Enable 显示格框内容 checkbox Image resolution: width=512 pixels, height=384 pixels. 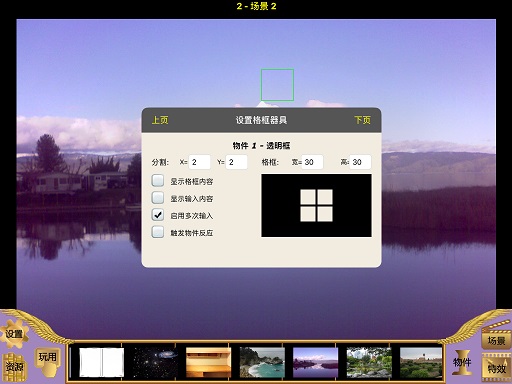[158, 181]
